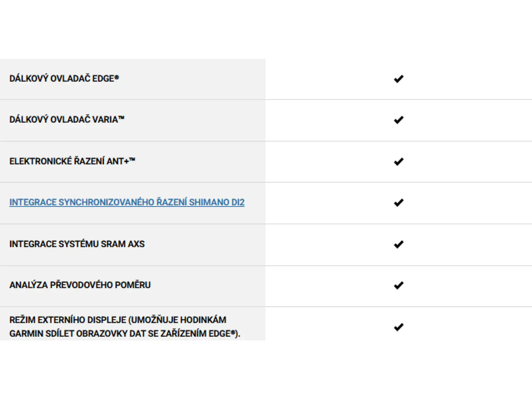Click the checkmark for Dálkový ovladač Varia
The width and height of the screenshot is (532, 399).
pyautogui.click(x=398, y=120)
